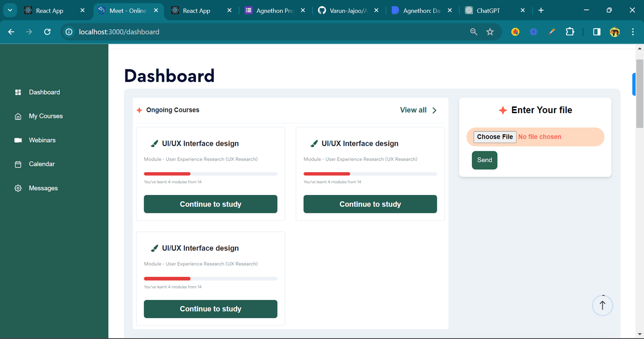Click the No file chosen text
Screen dimensions: 644x339
[x=540, y=137]
